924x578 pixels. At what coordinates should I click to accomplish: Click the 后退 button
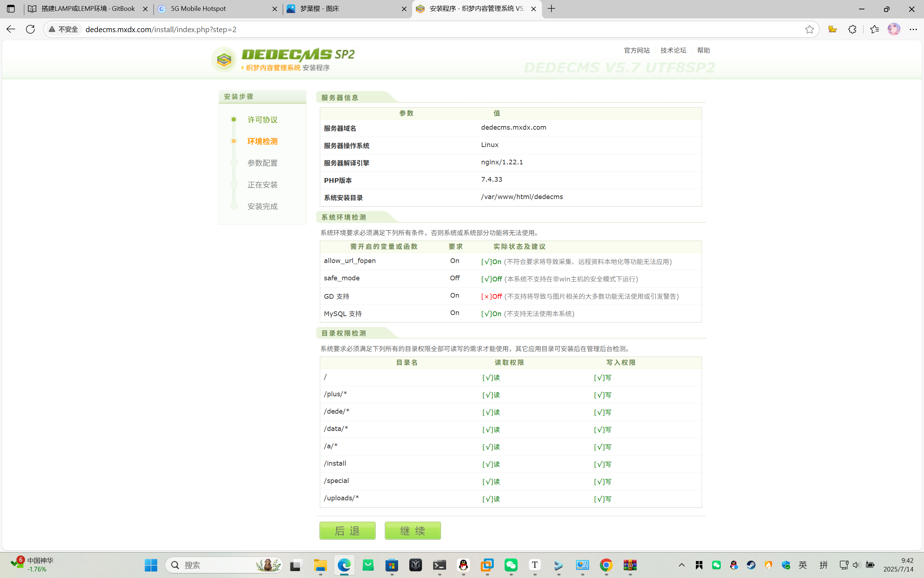347,530
